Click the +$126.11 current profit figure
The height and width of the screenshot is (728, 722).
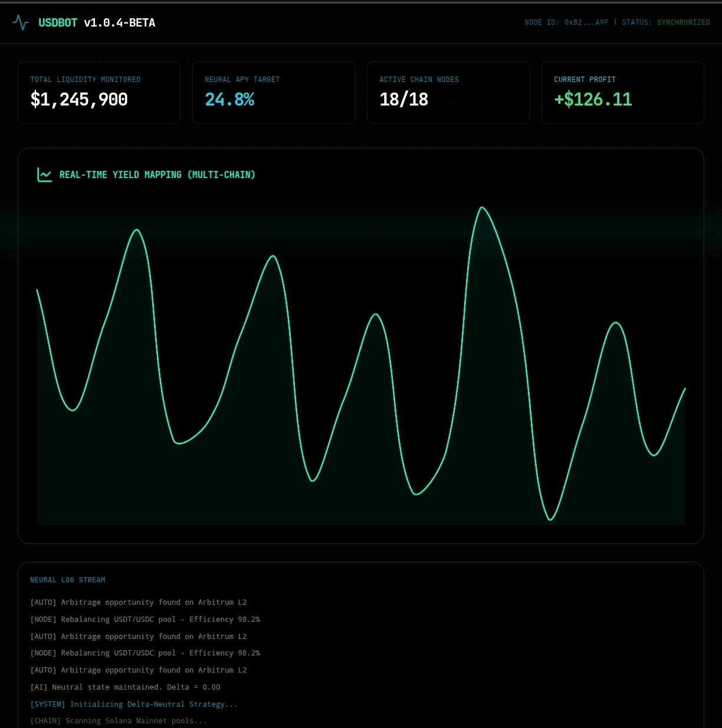pos(593,100)
